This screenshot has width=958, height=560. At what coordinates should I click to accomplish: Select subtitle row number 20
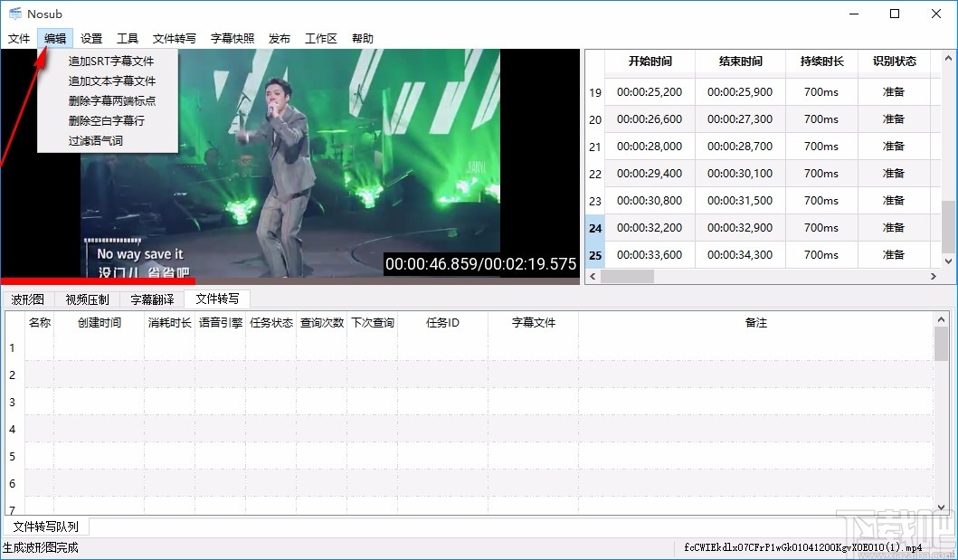click(595, 119)
